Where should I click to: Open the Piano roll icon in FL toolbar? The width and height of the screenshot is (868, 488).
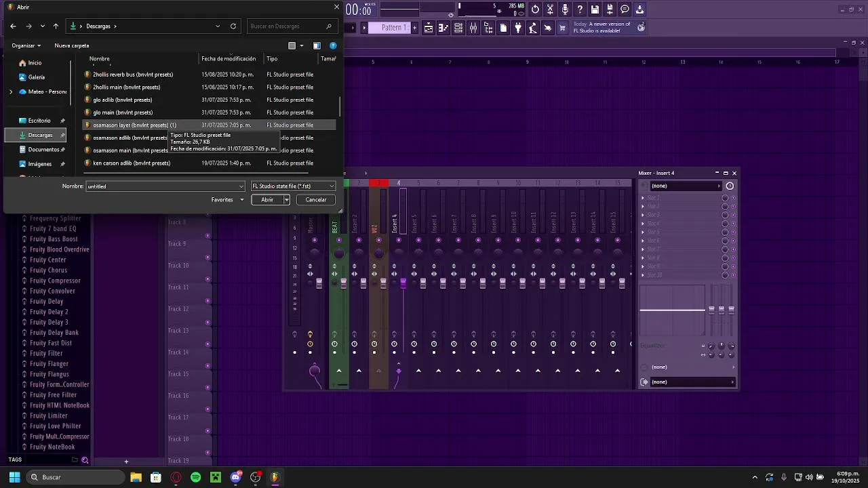tap(443, 28)
